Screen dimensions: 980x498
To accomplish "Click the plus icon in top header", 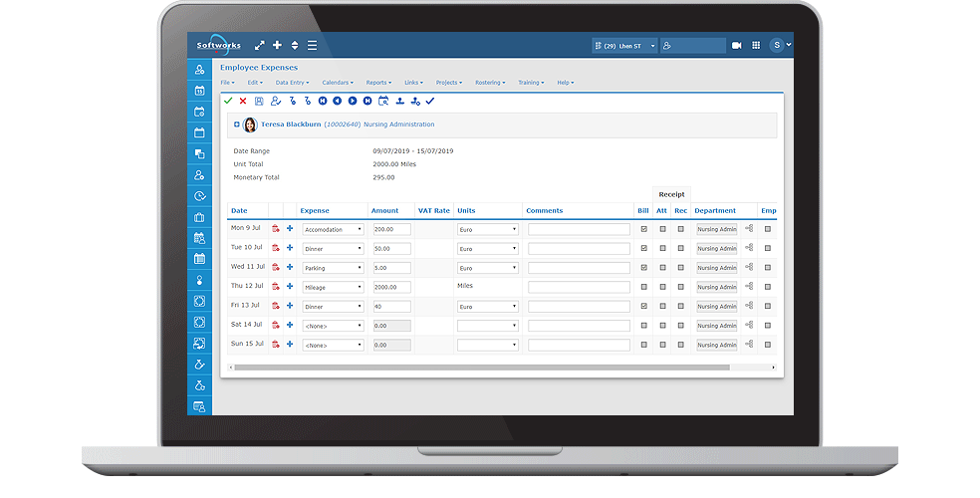I will tap(277, 45).
